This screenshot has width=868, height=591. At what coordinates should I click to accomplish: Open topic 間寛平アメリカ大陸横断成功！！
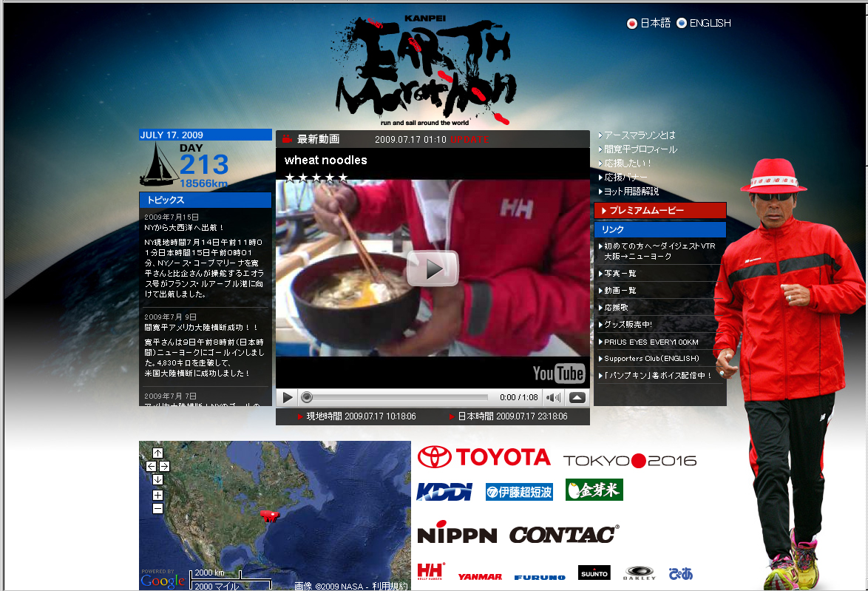201,328
